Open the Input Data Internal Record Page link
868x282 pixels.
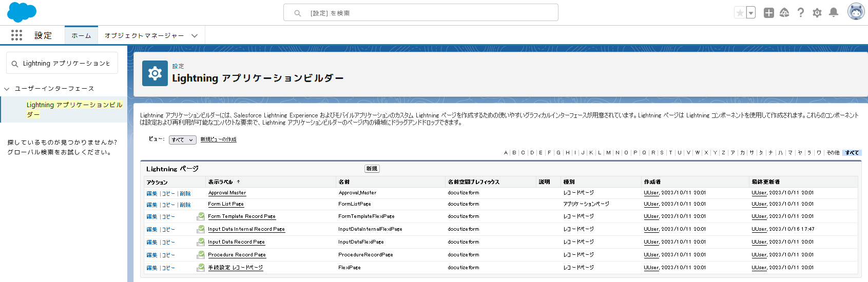246,229
